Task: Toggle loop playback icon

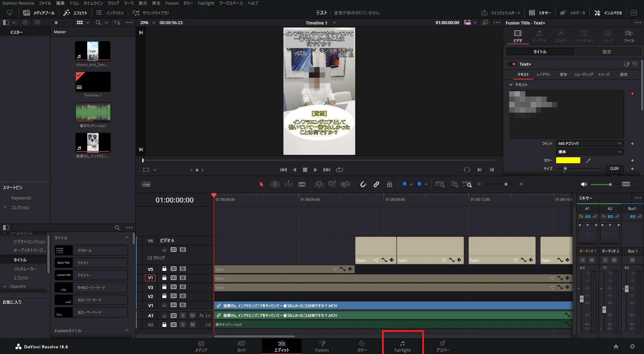Action: [339, 170]
